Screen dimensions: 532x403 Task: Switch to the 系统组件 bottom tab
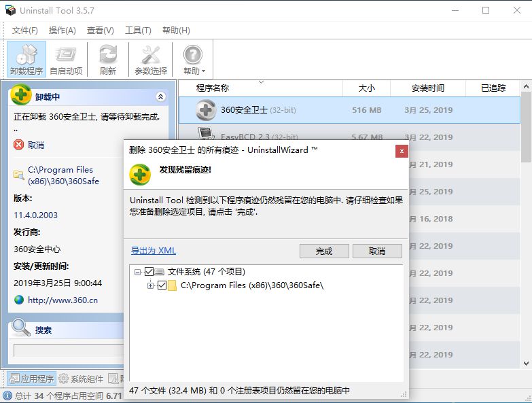[81, 379]
